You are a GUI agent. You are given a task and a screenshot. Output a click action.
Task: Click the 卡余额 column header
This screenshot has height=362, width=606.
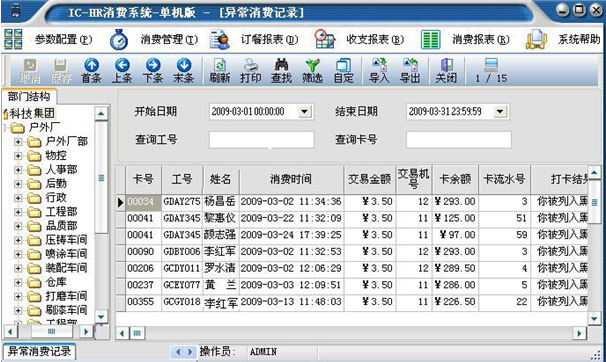coord(455,179)
